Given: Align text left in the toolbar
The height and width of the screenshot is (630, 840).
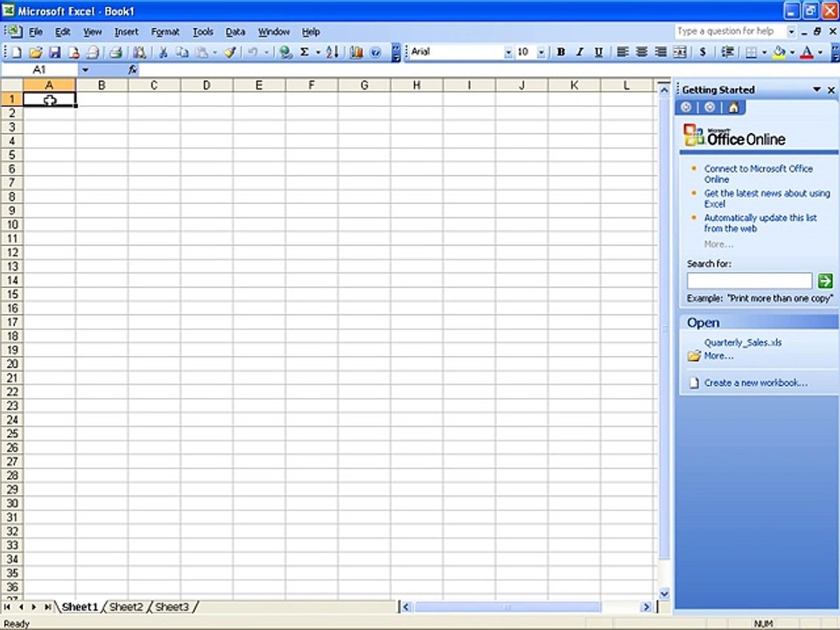Looking at the screenshot, I should (x=622, y=52).
